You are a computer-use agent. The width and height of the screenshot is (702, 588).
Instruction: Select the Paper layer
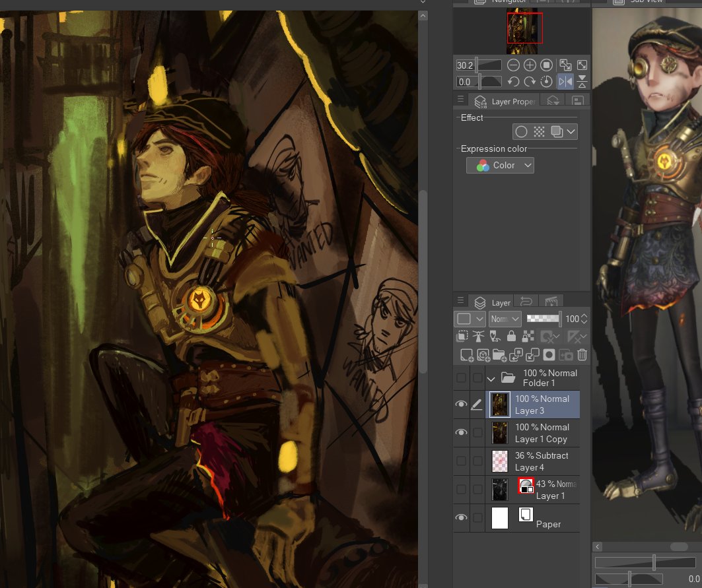tap(533, 518)
